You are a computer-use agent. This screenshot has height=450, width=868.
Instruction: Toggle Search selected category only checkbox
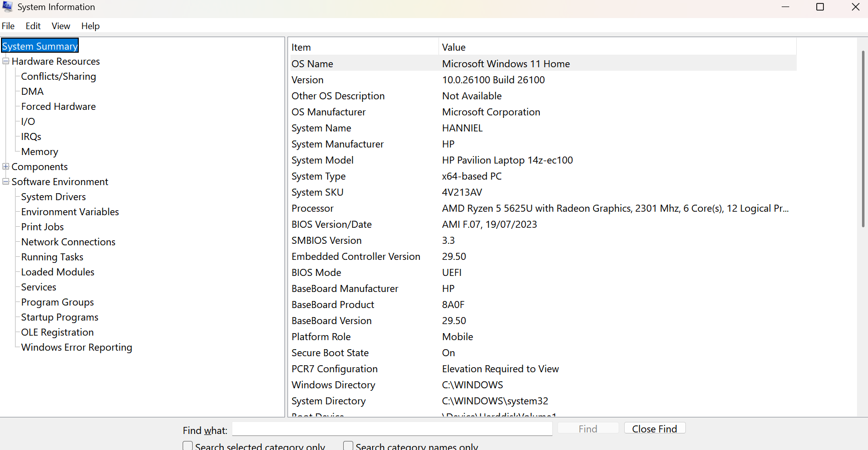pos(188,446)
